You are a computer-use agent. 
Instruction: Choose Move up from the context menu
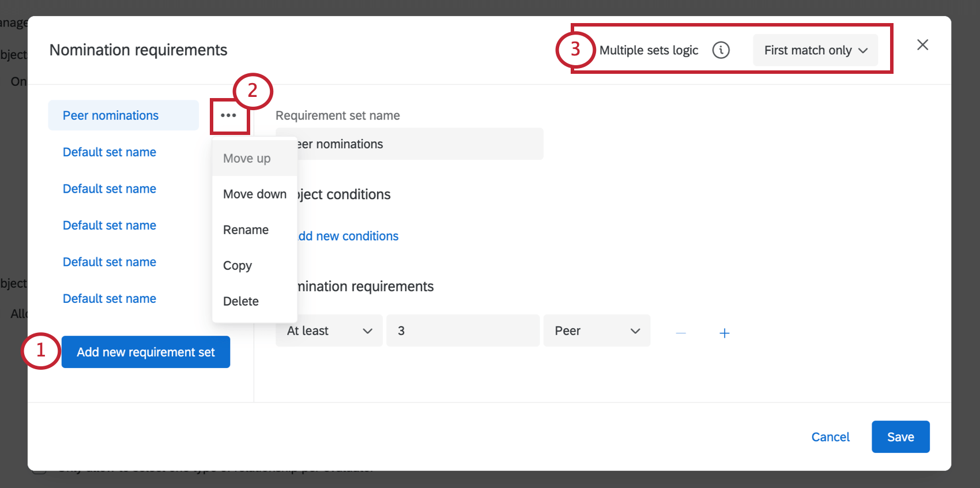pos(247,159)
